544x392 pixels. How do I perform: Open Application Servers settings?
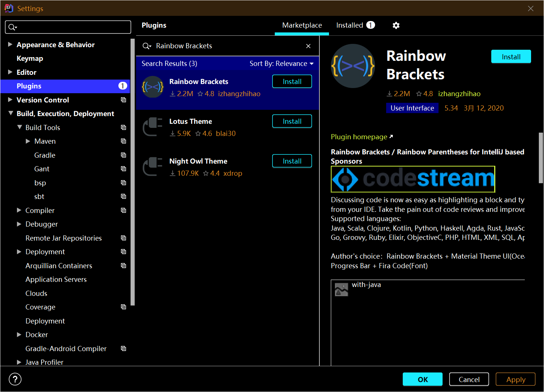pyautogui.click(x=56, y=279)
